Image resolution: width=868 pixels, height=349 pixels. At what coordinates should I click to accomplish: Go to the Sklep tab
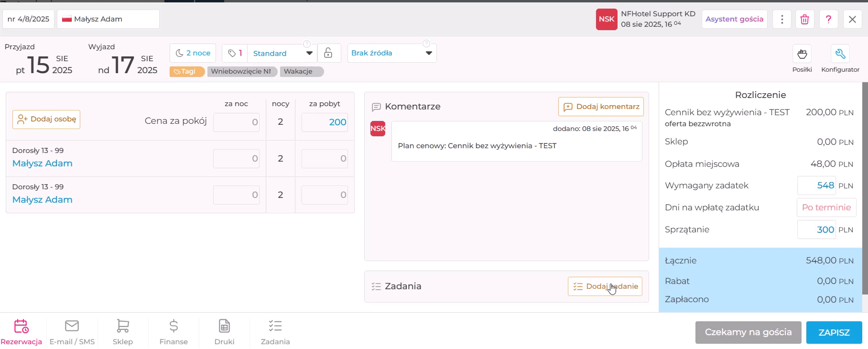[123, 332]
